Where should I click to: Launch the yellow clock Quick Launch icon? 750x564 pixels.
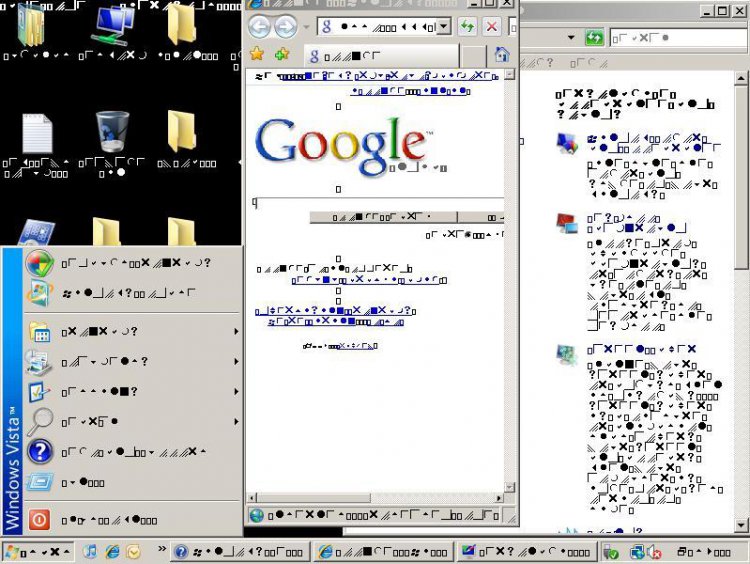coord(134,552)
